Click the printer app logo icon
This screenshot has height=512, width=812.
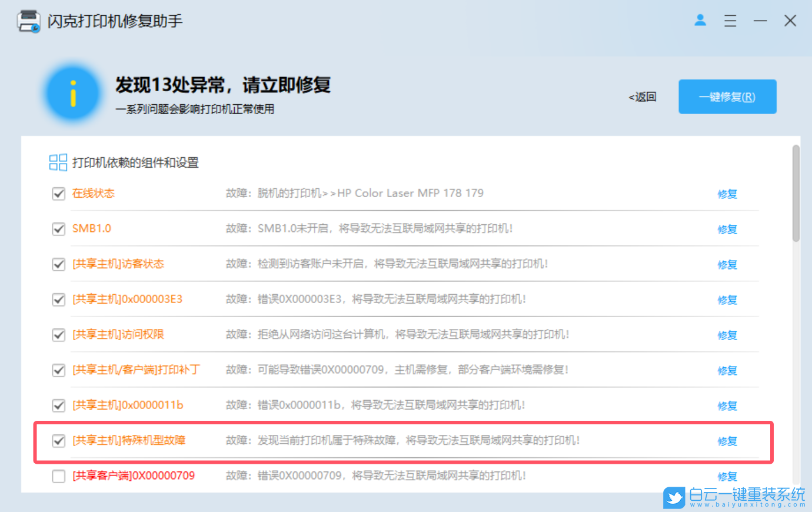[29, 21]
